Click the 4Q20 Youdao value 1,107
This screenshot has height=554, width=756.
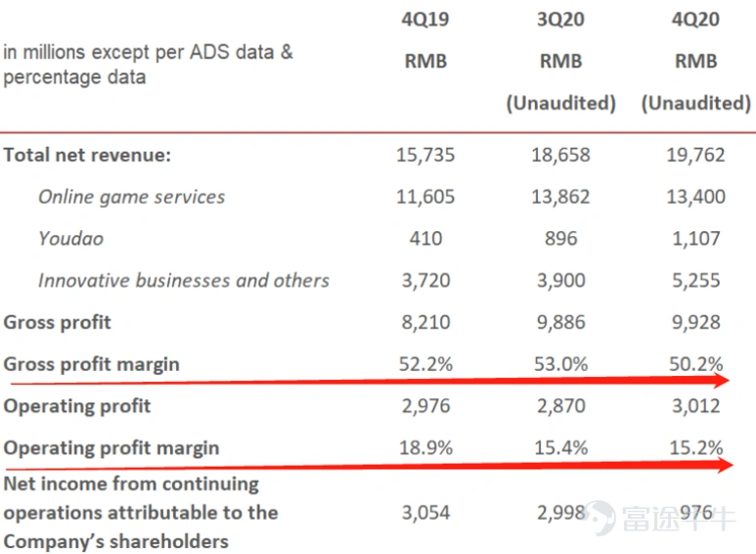[x=696, y=239]
